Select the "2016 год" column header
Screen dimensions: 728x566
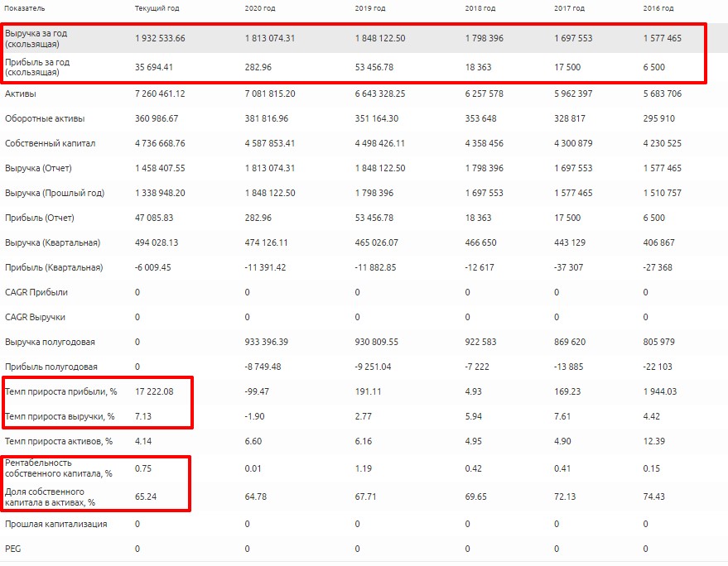pos(658,8)
